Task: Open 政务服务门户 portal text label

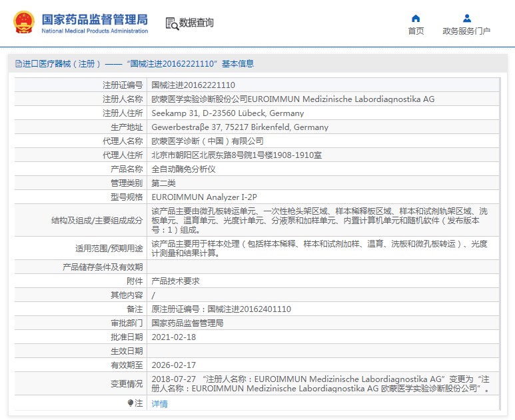Action: coord(466,31)
